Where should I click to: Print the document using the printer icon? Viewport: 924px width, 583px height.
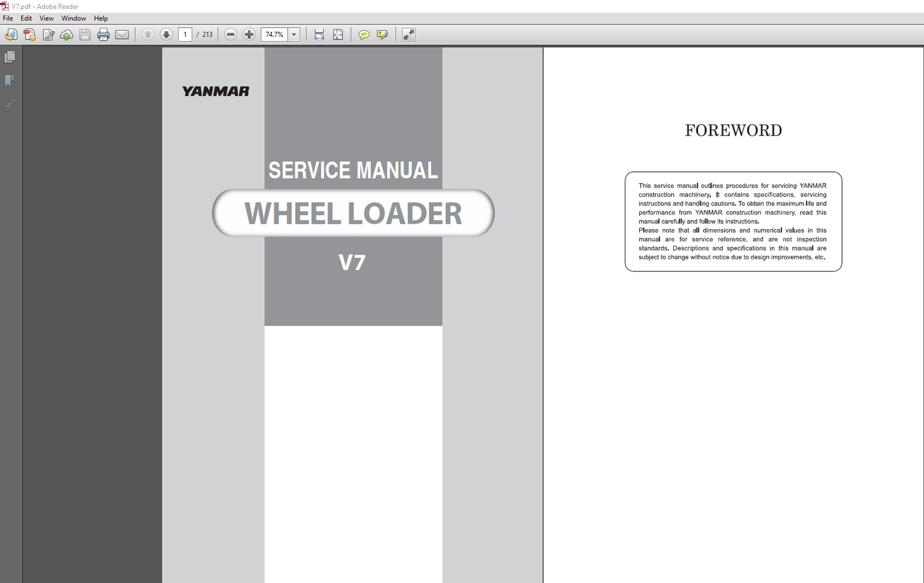103,35
